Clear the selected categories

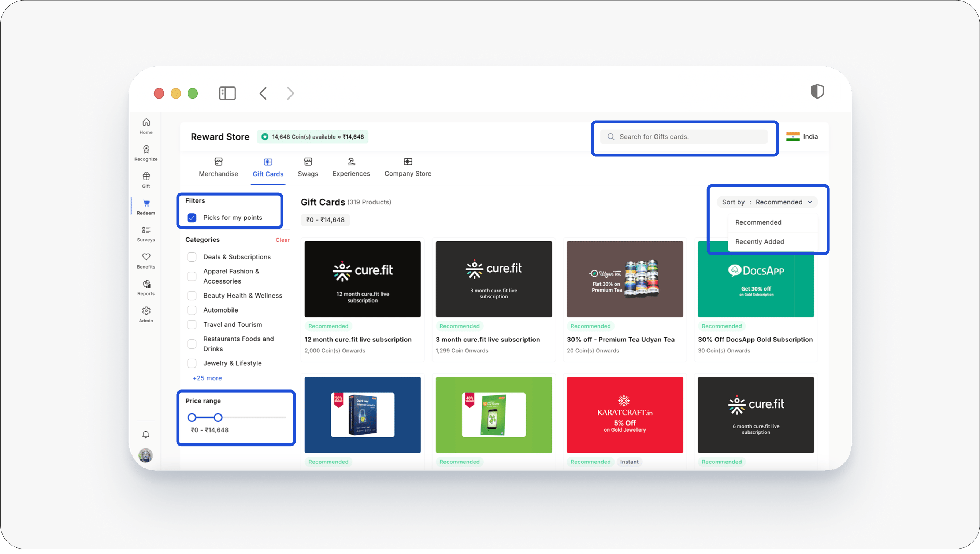tap(282, 240)
